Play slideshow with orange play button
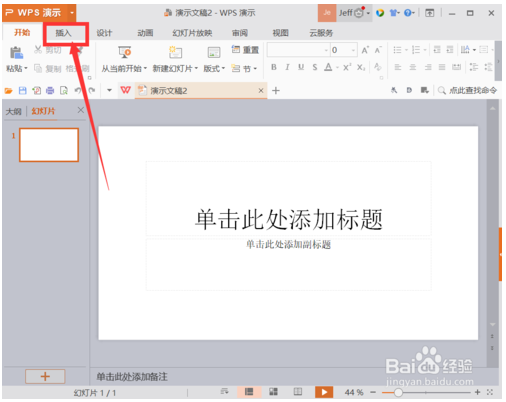The height and width of the screenshot is (402, 506). (324, 392)
